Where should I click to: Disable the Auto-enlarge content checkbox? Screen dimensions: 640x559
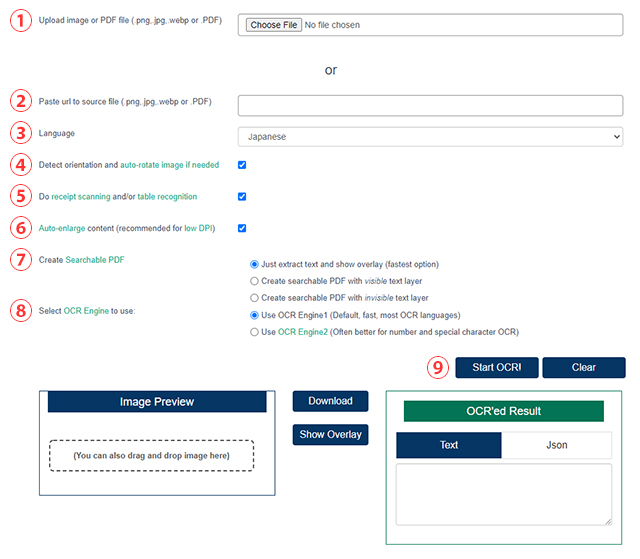242,228
